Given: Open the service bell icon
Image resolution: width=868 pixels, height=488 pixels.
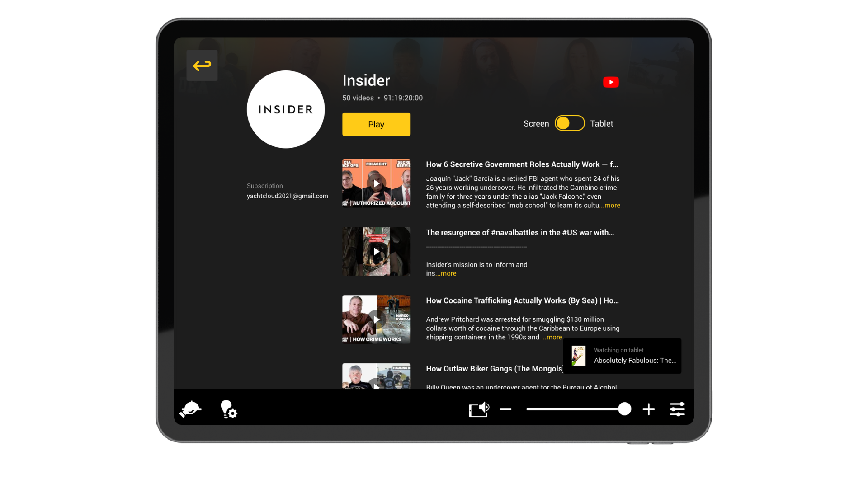Looking at the screenshot, I should click(x=191, y=409).
